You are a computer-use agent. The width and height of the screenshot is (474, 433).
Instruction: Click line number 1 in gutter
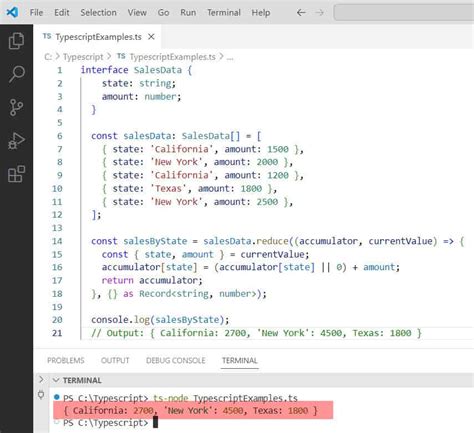tap(60, 70)
